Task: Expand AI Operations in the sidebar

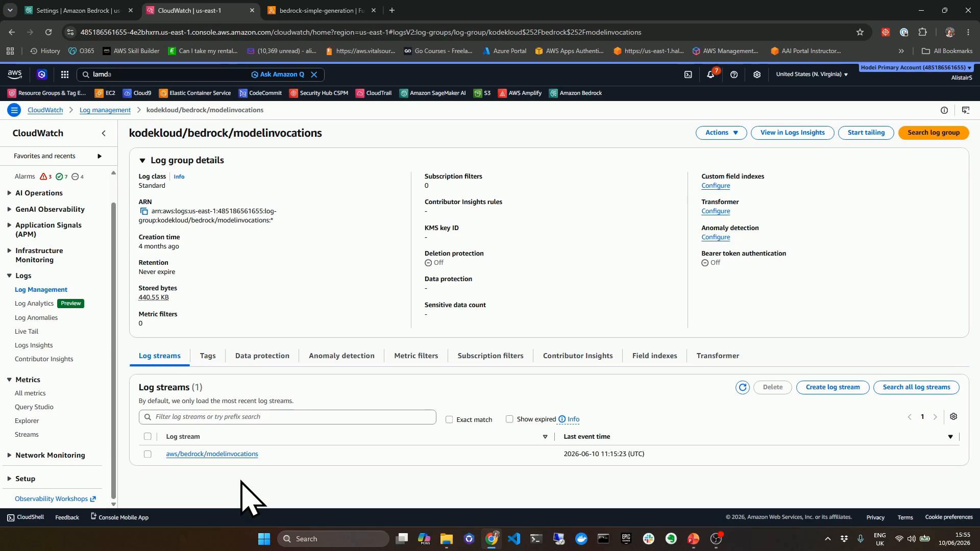Action: [9, 193]
